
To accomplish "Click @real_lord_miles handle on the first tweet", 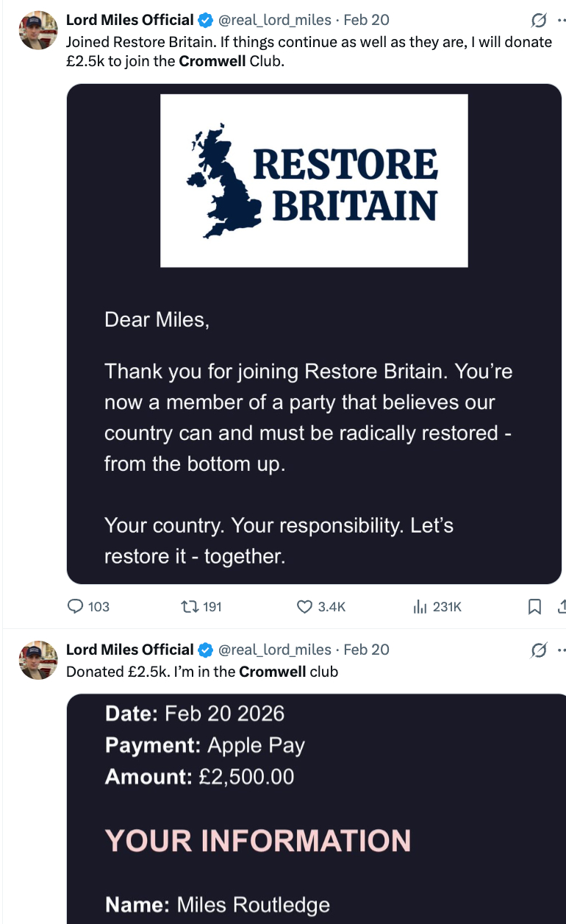I will pyautogui.click(x=275, y=20).
